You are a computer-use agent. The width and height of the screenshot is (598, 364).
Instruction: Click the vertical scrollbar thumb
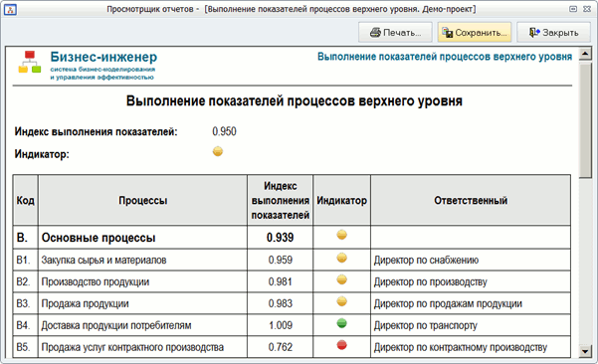(x=585, y=120)
